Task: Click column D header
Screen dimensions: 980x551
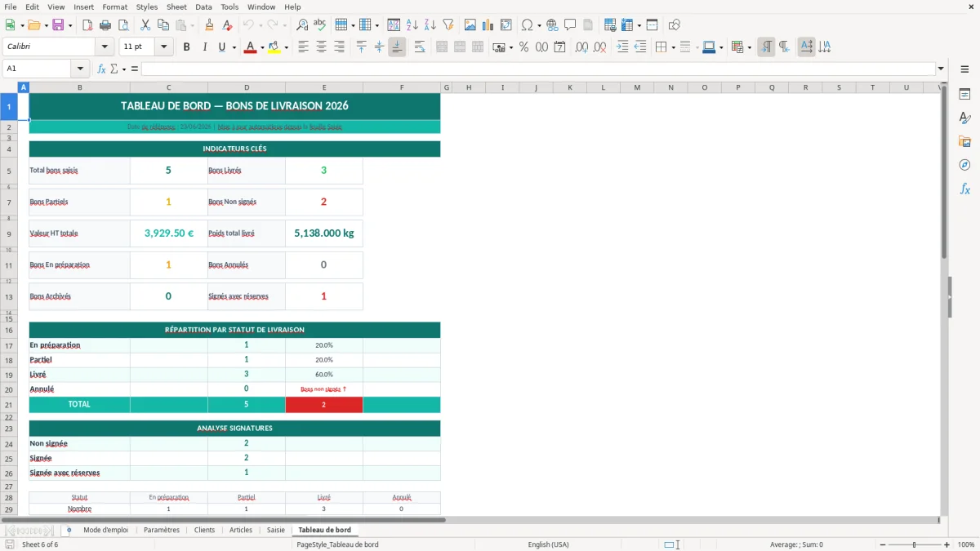Action: 247,87
